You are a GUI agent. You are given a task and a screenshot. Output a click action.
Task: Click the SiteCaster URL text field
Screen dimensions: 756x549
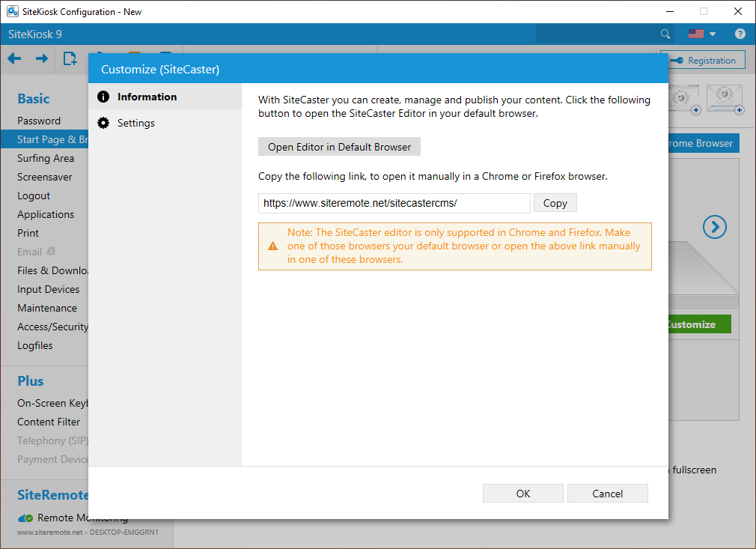coord(394,203)
